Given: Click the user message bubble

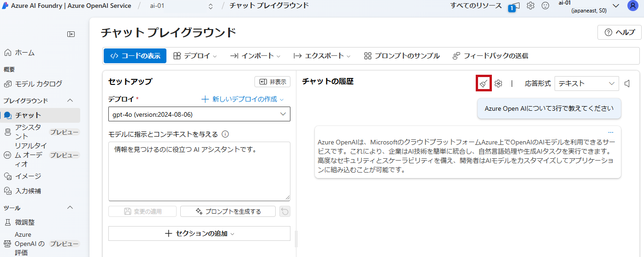Looking at the screenshot, I should coord(549,109).
